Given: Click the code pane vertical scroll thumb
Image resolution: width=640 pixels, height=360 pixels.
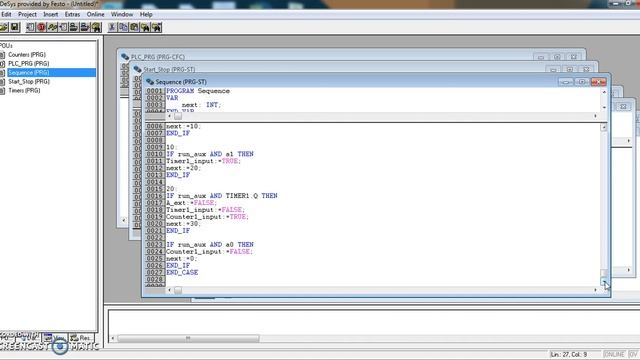Looking at the screenshot, I should pos(604,273).
